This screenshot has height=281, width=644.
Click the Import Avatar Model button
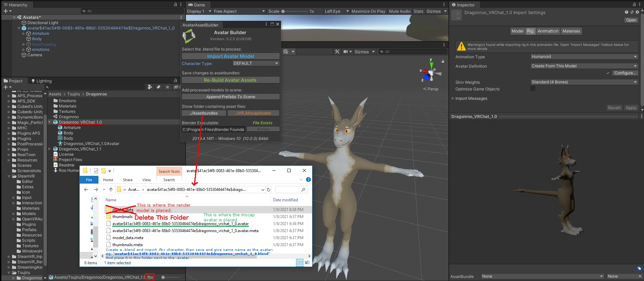coord(230,56)
